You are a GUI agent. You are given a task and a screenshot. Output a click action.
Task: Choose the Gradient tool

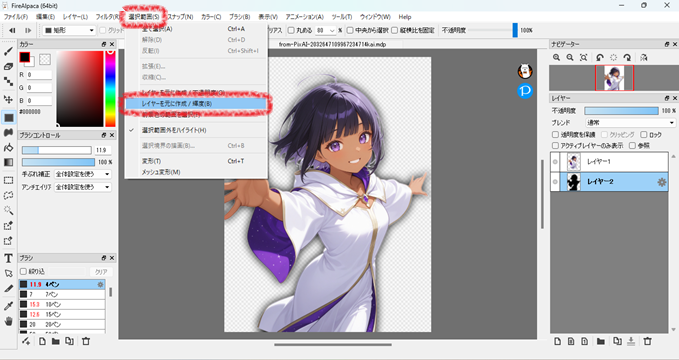[x=8, y=162]
